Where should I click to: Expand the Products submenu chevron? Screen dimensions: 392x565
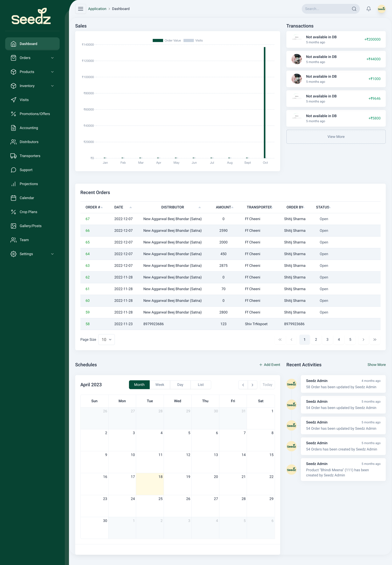point(52,72)
